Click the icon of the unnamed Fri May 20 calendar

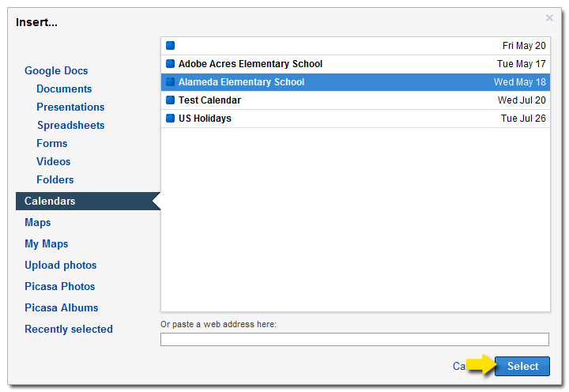pos(170,46)
